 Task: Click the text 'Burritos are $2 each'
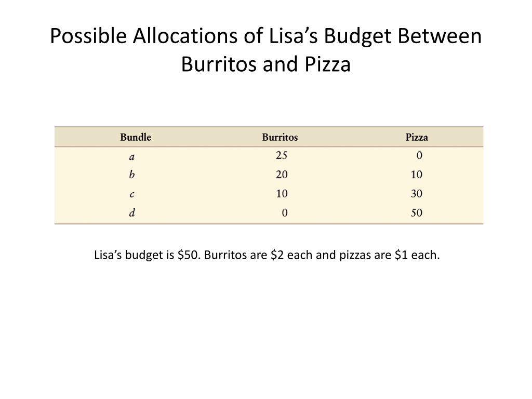pos(258,255)
